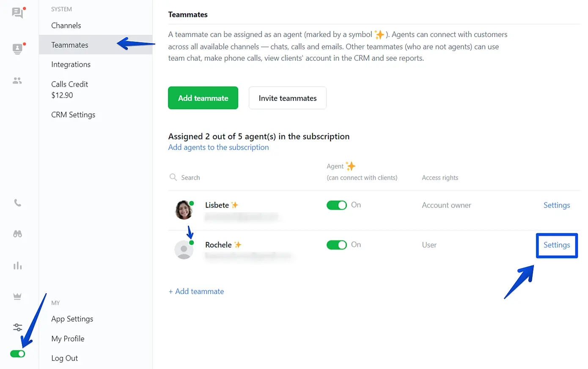Image resolution: width=588 pixels, height=369 pixels.
Task: Open CRM Settings in the side menu
Action: click(73, 115)
